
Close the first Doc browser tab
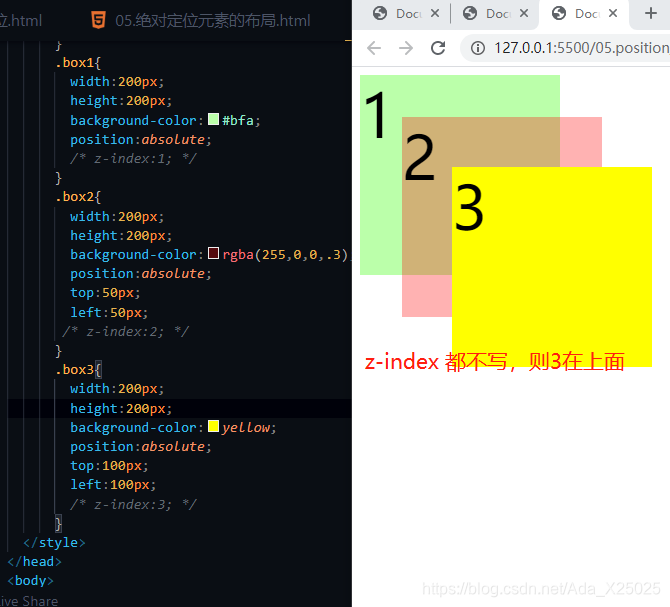tap(435, 14)
